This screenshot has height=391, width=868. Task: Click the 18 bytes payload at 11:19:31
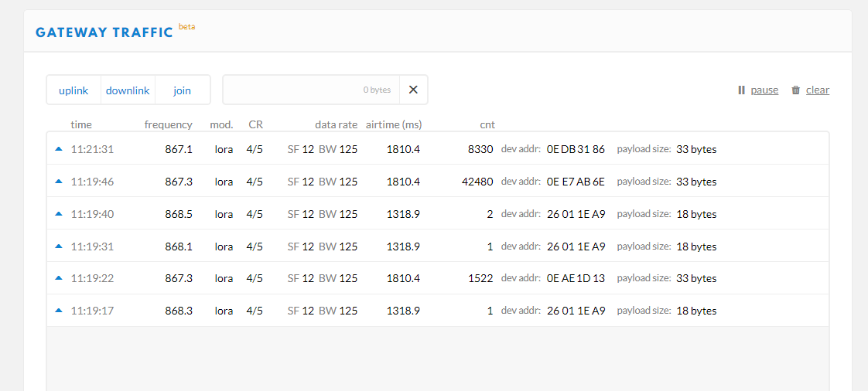point(696,246)
